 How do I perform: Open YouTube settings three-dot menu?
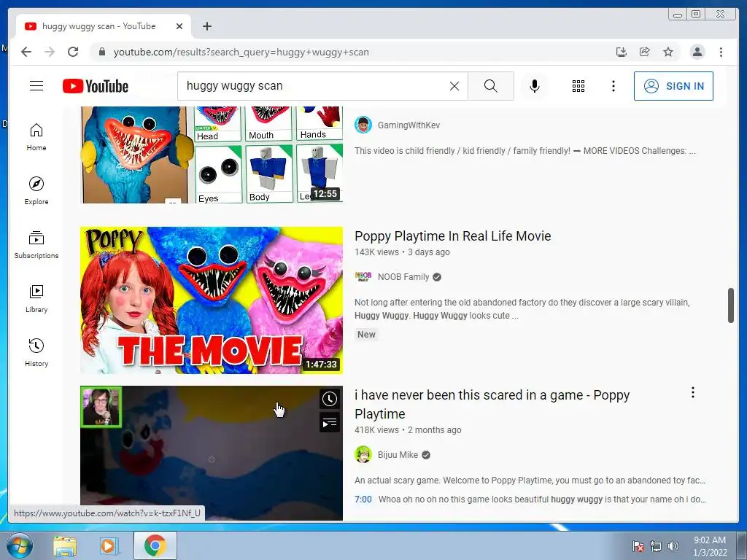[x=614, y=86]
